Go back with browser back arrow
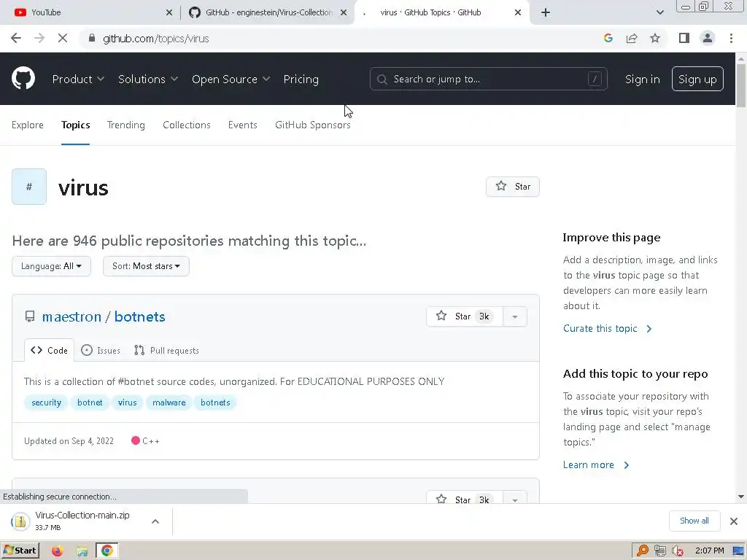This screenshot has height=560, width=747. tap(16, 39)
